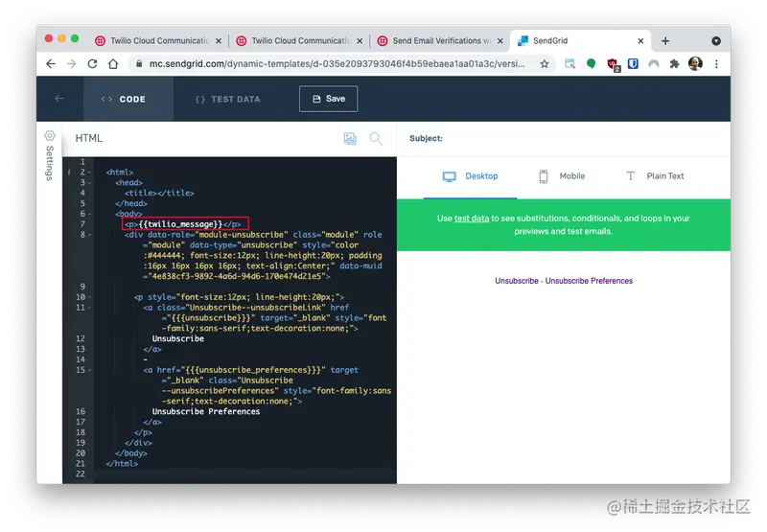
Task: Switch to Send Email Verifications tab
Action: click(x=439, y=41)
